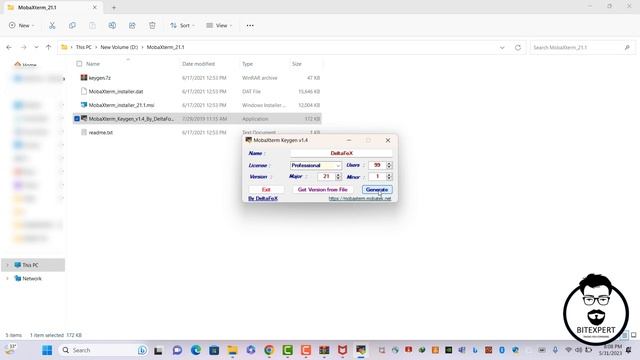This screenshot has width=640, height=360.
Task: Open Home in the navigation pane
Action: click(x=25, y=64)
